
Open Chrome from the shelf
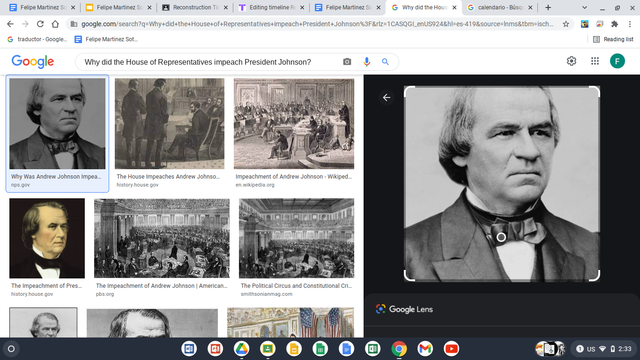click(x=399, y=349)
